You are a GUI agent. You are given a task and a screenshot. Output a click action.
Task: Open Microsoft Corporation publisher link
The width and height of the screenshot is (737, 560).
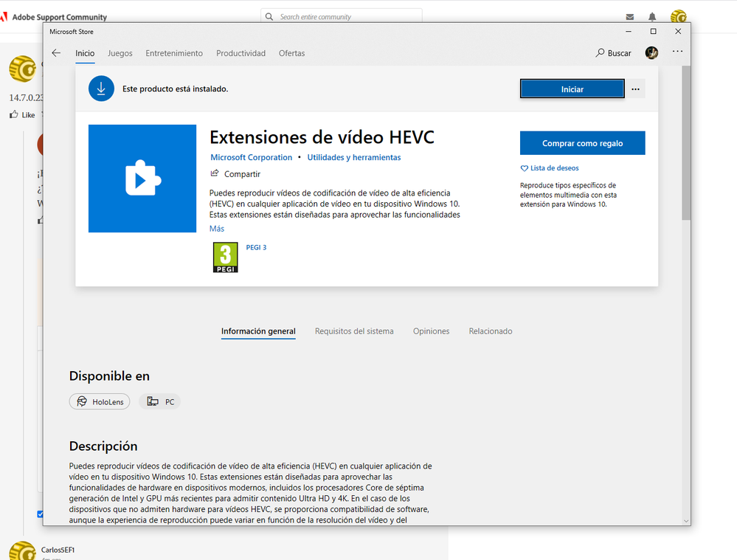click(x=251, y=157)
